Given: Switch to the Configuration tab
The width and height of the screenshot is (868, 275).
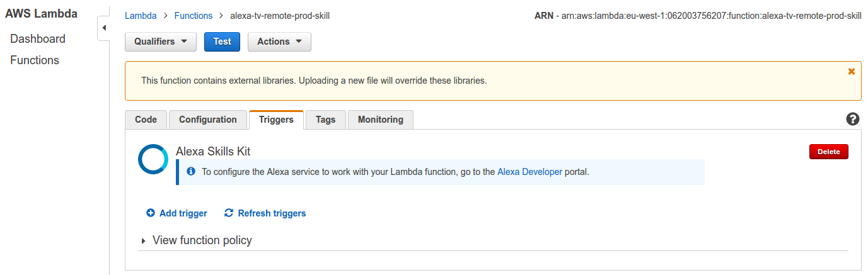Looking at the screenshot, I should click(208, 120).
